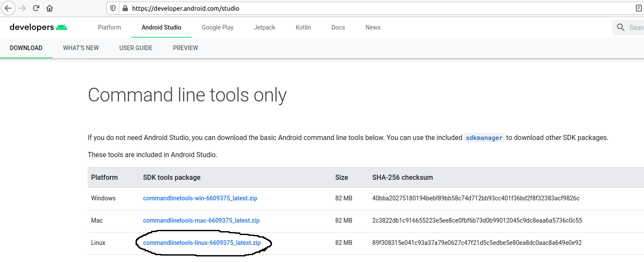This screenshot has height=262, width=644.
Task: Click the Linux platform cell
Action: pos(98,243)
